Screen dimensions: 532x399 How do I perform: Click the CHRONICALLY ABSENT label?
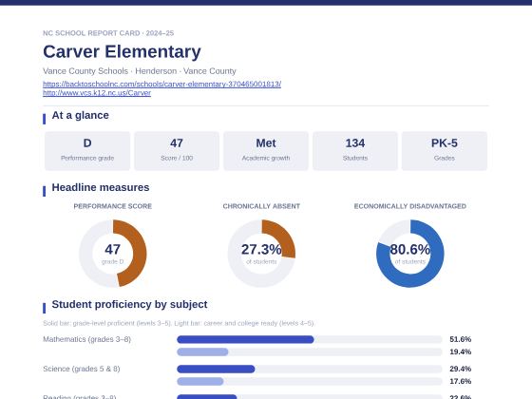(x=261, y=206)
